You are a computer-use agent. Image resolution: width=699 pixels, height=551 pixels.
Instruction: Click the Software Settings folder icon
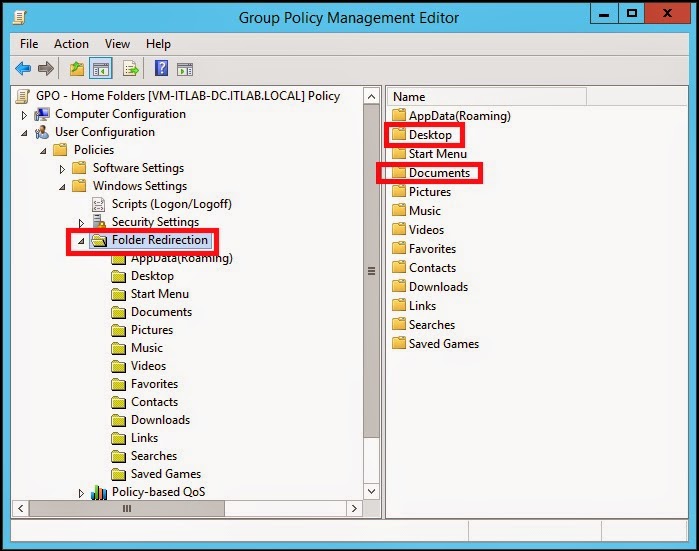pos(79,168)
